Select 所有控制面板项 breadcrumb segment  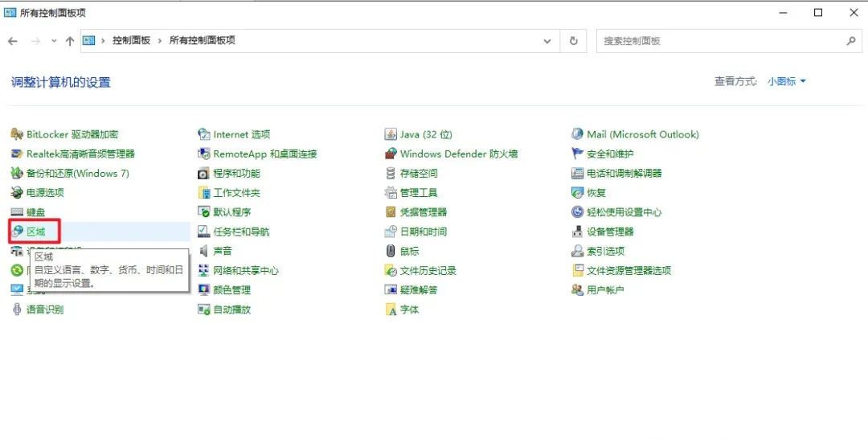202,40
